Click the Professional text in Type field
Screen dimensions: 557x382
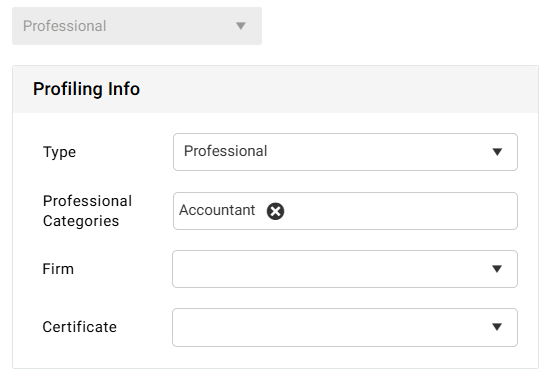(226, 151)
